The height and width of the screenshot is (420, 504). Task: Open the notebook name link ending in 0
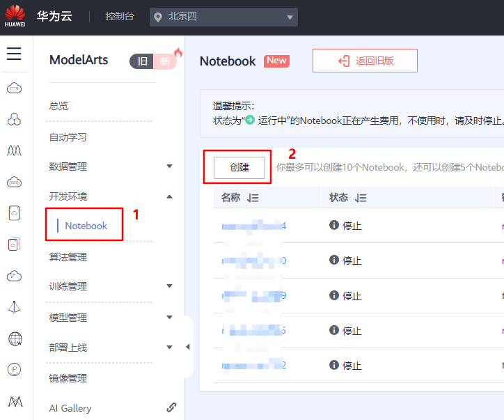coord(253,260)
